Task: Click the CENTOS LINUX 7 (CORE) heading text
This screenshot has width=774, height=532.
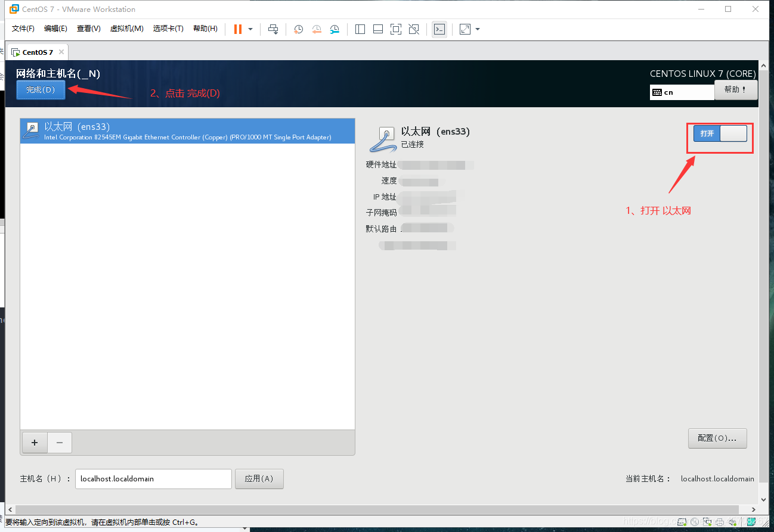Action: point(703,74)
